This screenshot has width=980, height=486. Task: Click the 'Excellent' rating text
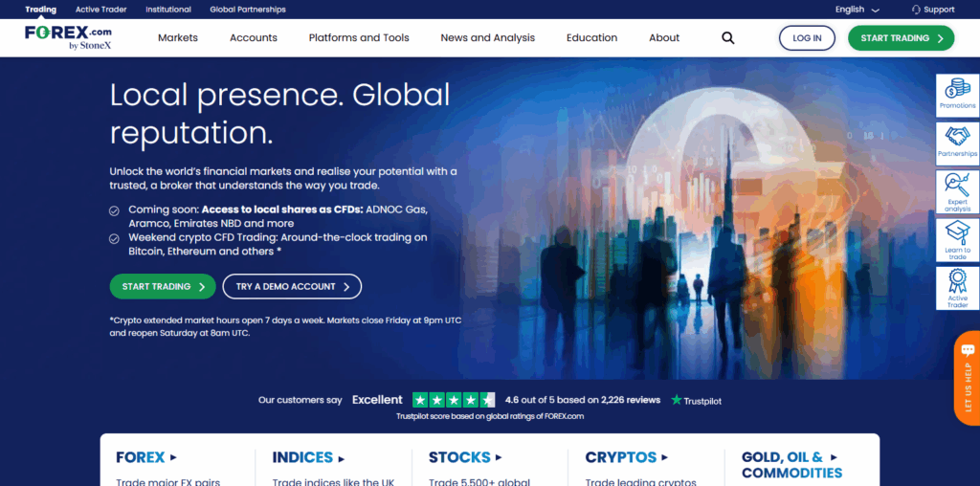tap(377, 400)
